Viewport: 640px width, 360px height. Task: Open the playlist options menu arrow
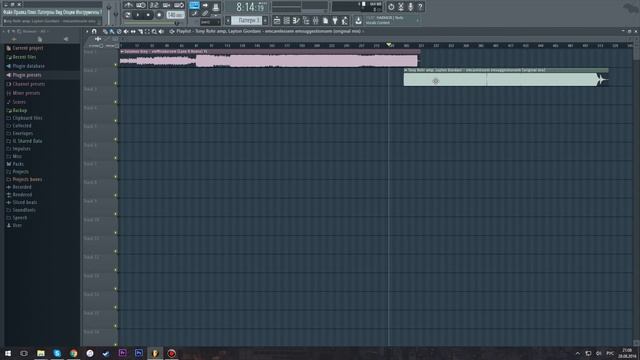coord(87,31)
